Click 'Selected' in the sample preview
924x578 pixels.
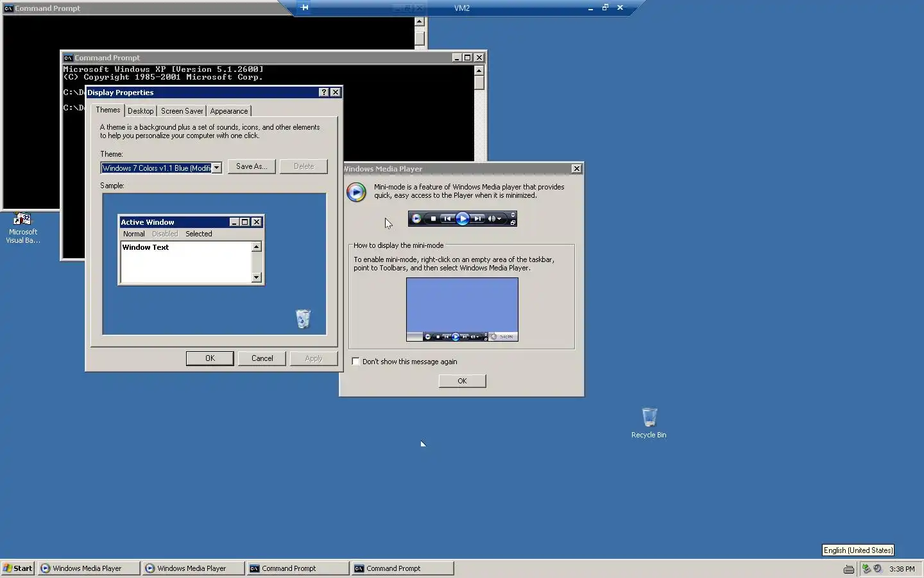[x=199, y=234]
